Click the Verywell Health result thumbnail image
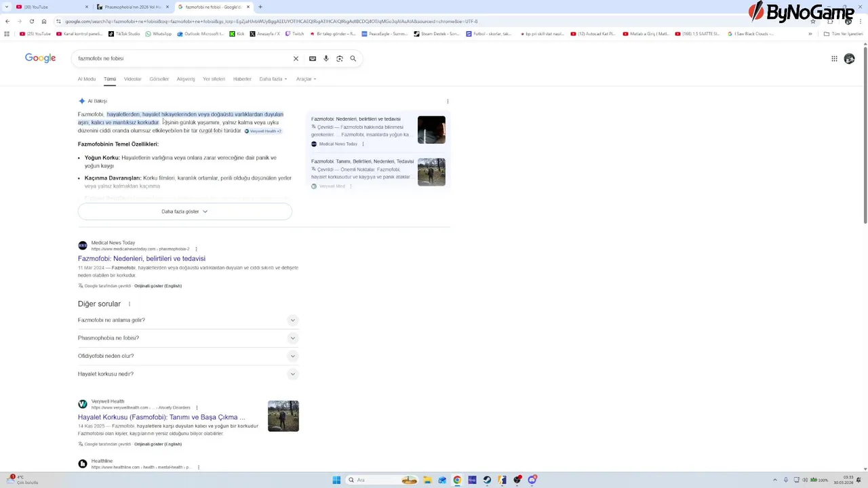The height and width of the screenshot is (488, 868). (x=283, y=416)
